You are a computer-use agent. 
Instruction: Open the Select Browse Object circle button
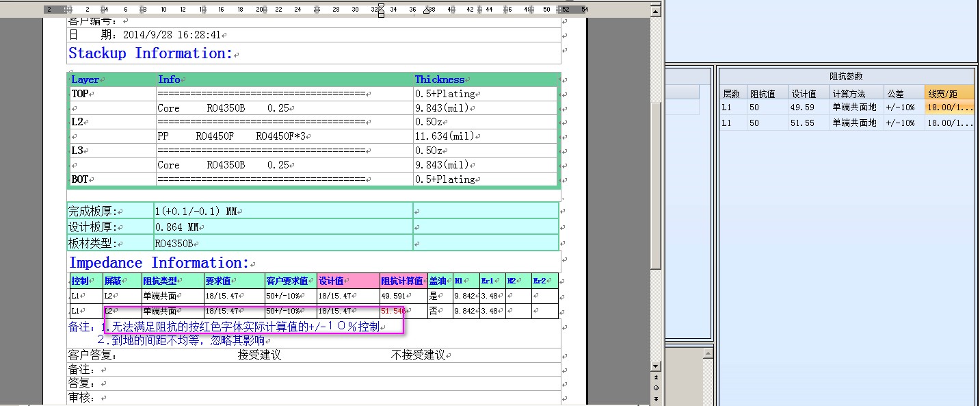coord(656,388)
